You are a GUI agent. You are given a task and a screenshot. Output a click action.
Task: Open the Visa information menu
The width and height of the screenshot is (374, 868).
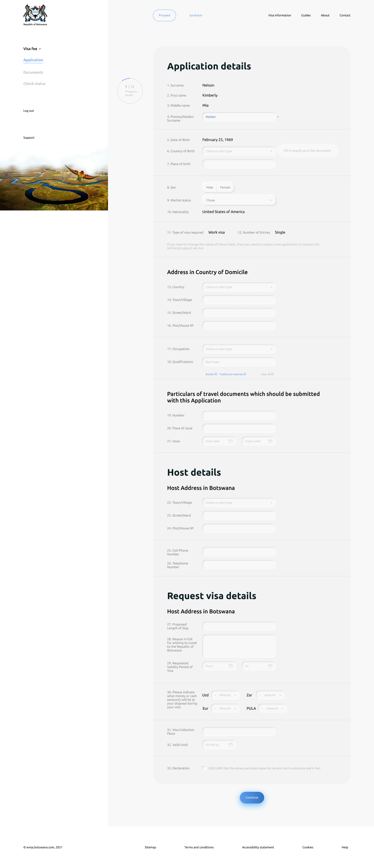click(x=279, y=15)
